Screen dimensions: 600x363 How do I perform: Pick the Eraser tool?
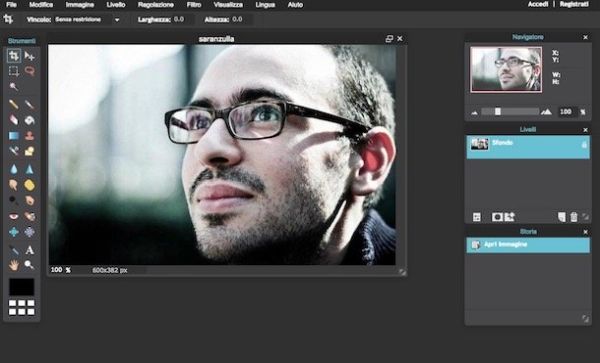14,120
